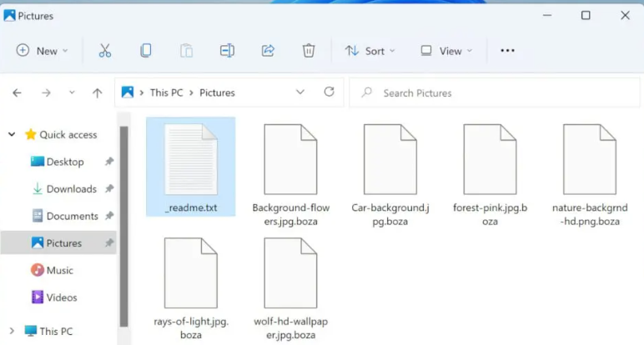Click the Copy icon in toolbar
The height and width of the screenshot is (345, 644).
pyautogui.click(x=145, y=51)
